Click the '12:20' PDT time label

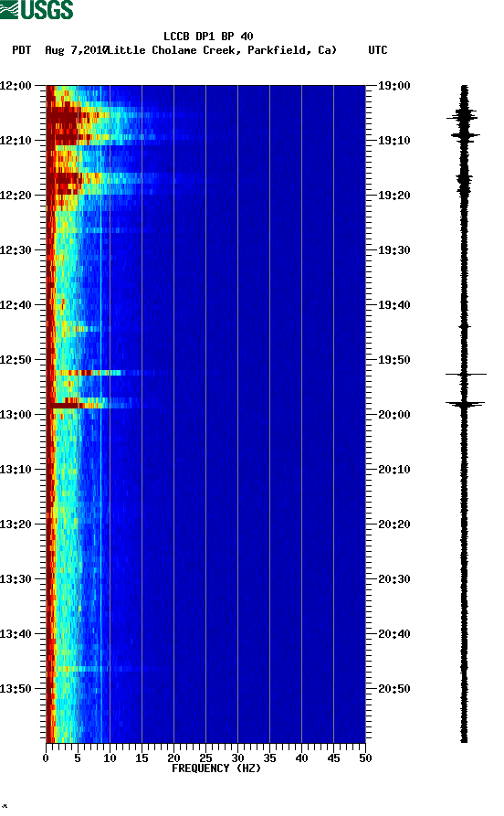point(16,196)
